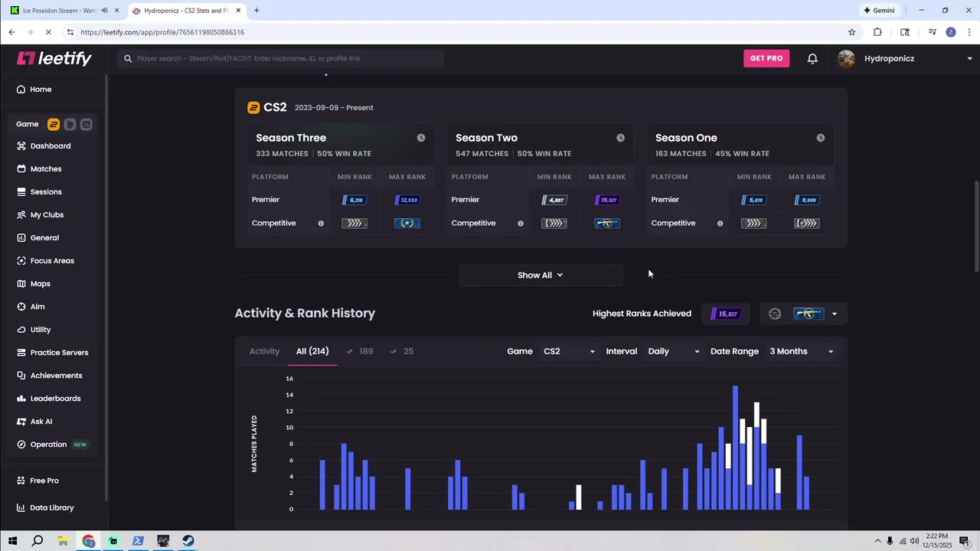Open Ask AI in the sidebar
Image resolution: width=980 pixels, height=551 pixels.
coord(41,422)
